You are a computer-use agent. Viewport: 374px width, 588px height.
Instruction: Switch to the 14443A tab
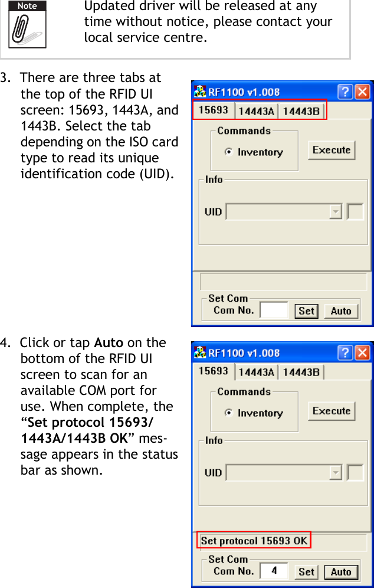(x=258, y=110)
